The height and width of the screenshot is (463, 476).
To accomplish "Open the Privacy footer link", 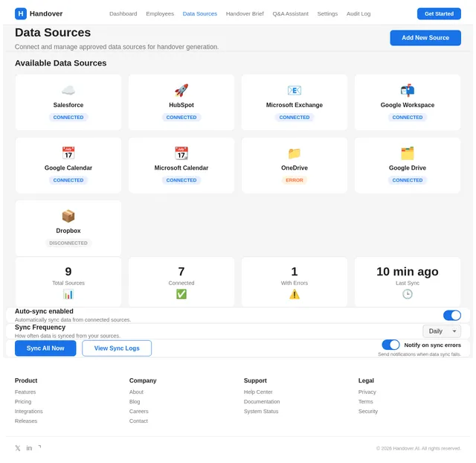I will pyautogui.click(x=367, y=392).
